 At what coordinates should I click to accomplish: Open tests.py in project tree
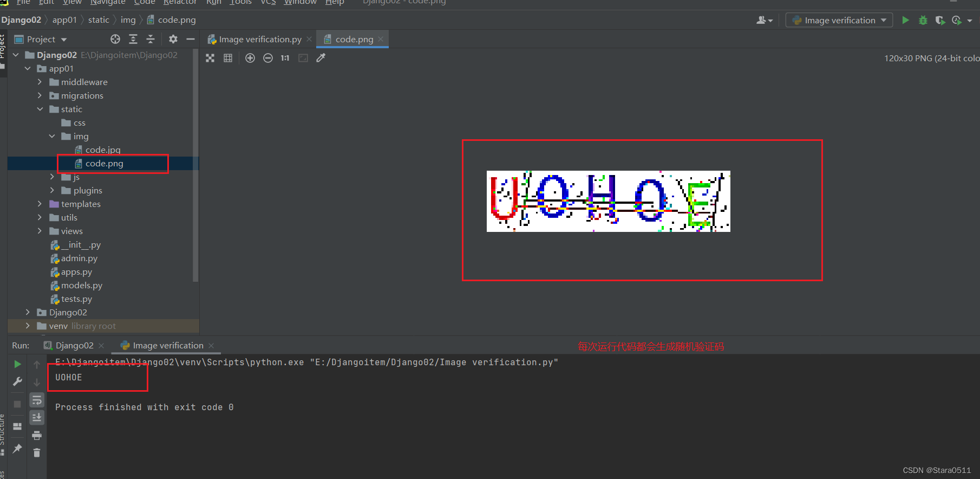(x=71, y=299)
